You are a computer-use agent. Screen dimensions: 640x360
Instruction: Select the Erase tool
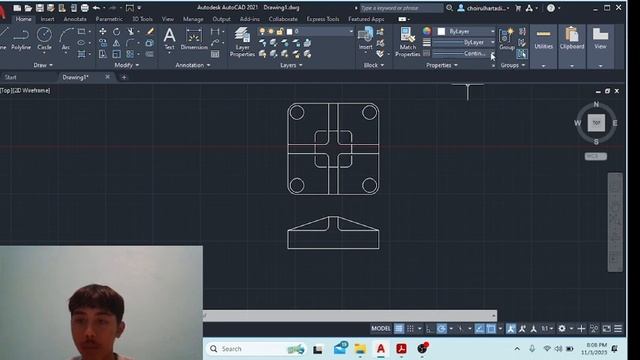[x=150, y=31]
